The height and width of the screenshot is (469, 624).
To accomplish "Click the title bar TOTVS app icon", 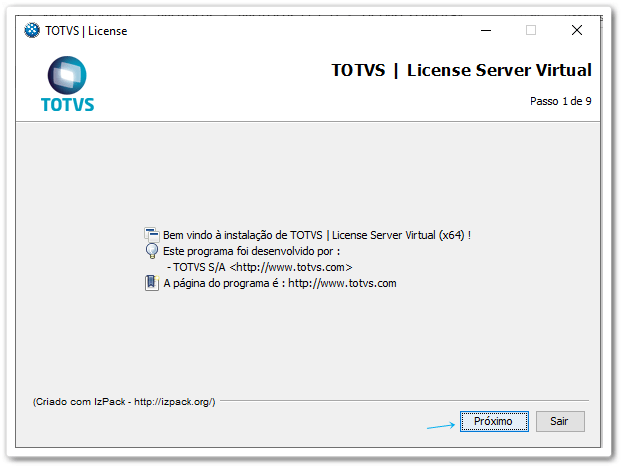I will point(32,30).
